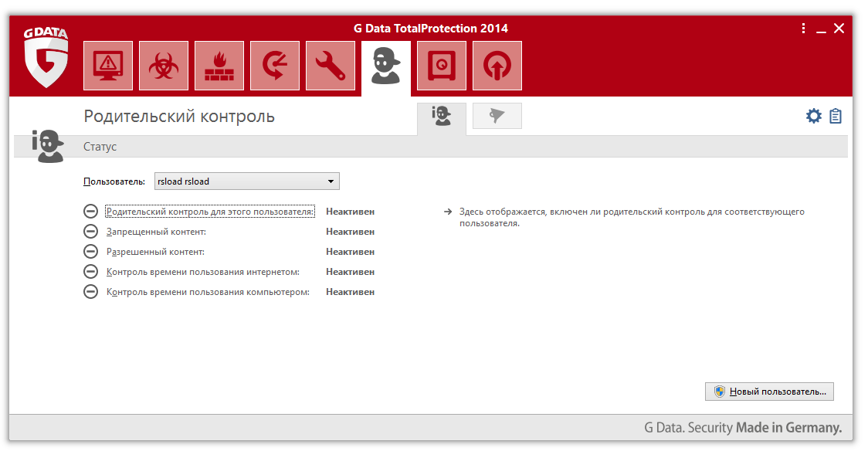Click the large child icon beside Статус
The width and height of the screenshot is (868, 451).
48,146
